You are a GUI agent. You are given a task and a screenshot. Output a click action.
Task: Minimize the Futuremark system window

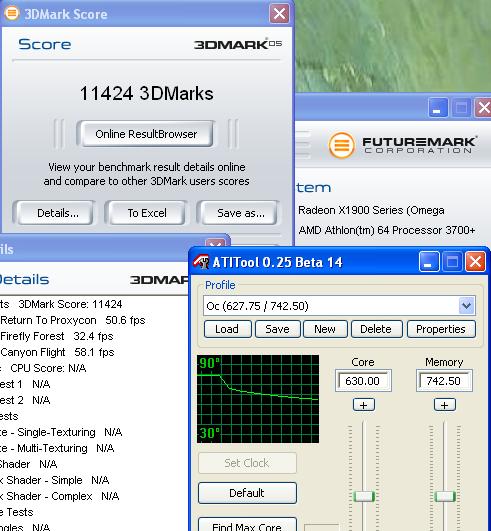(438, 108)
